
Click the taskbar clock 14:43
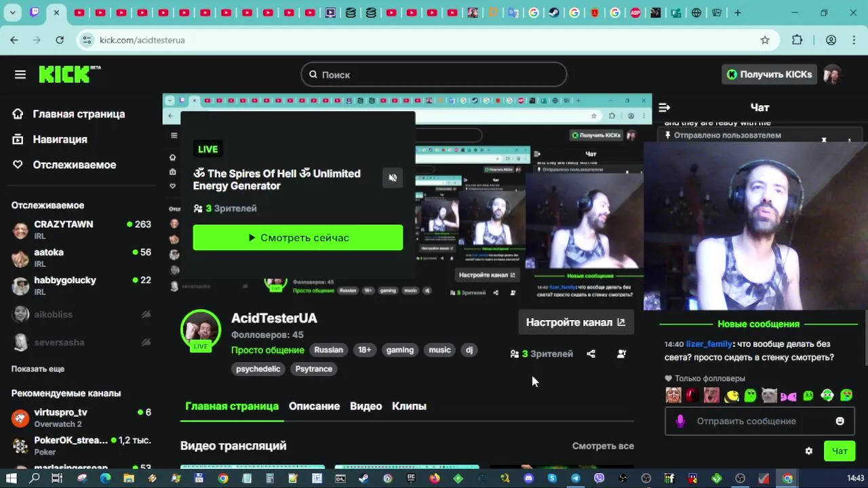[x=856, y=479]
